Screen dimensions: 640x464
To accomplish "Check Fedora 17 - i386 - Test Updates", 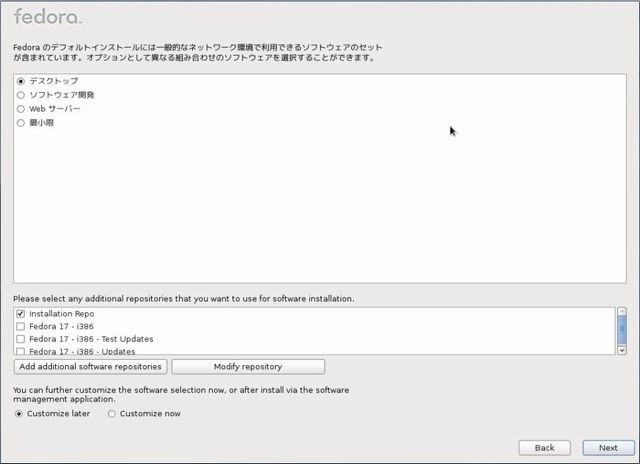I will 20,339.
